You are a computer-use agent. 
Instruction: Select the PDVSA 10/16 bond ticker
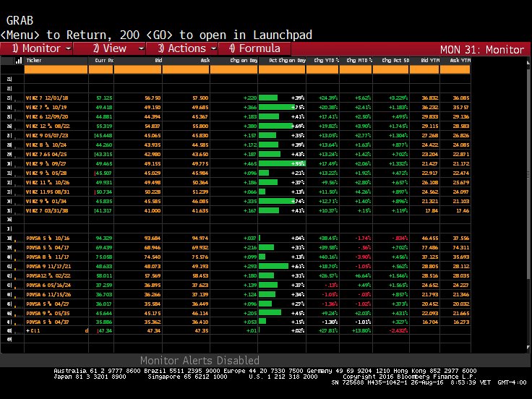click(x=48, y=239)
